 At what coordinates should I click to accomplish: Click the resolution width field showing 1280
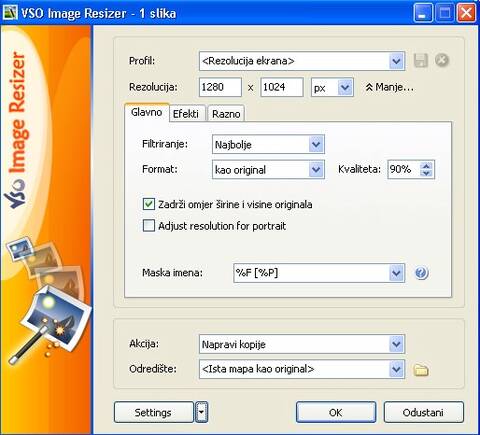(220, 87)
